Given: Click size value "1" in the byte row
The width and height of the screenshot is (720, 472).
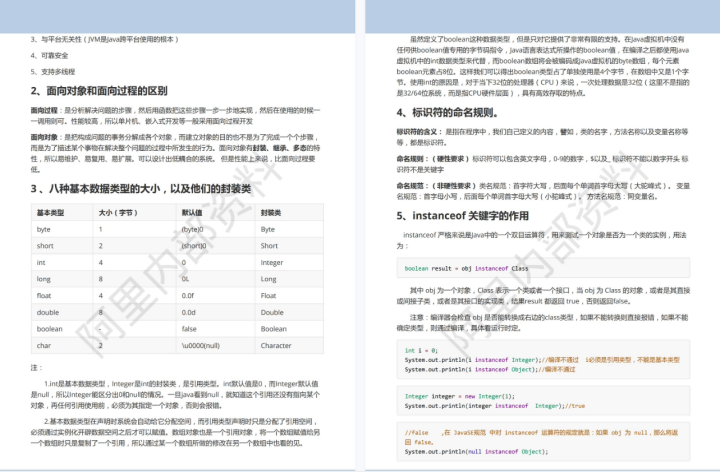Looking at the screenshot, I should pos(101,229).
